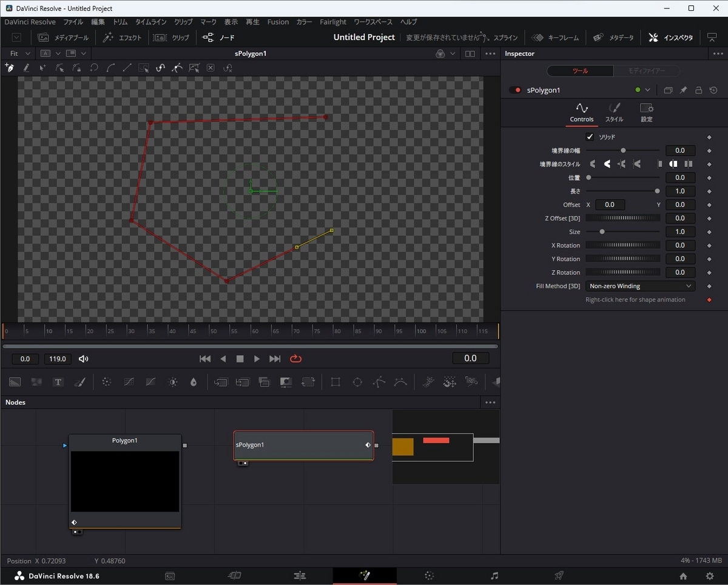Switch to モディファイアー tab
The image size is (728, 585).
pyautogui.click(x=646, y=71)
